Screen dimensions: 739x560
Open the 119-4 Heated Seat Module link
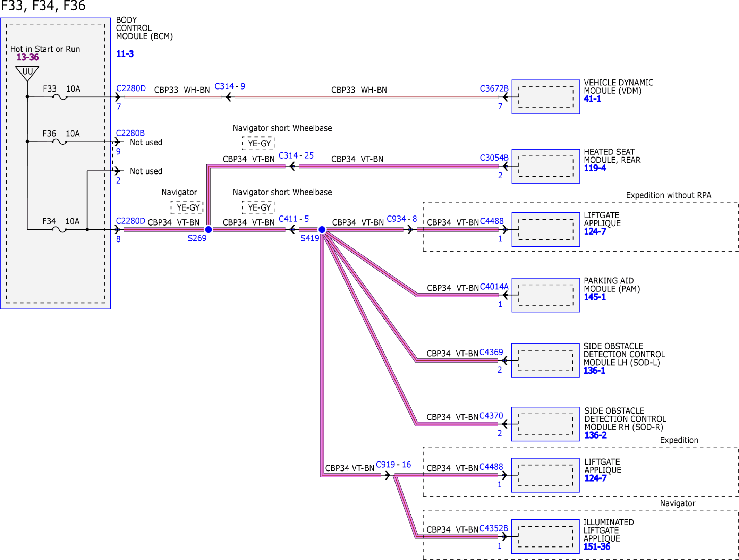(595, 168)
